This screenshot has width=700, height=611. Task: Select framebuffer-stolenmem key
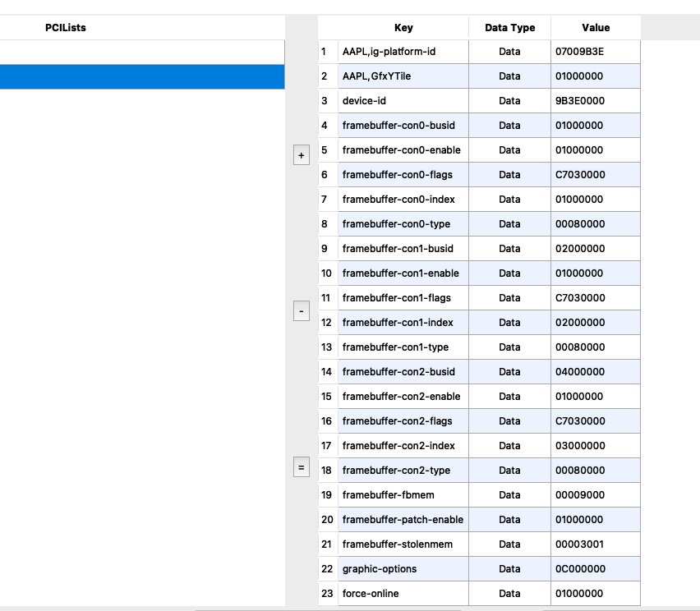tap(403, 544)
